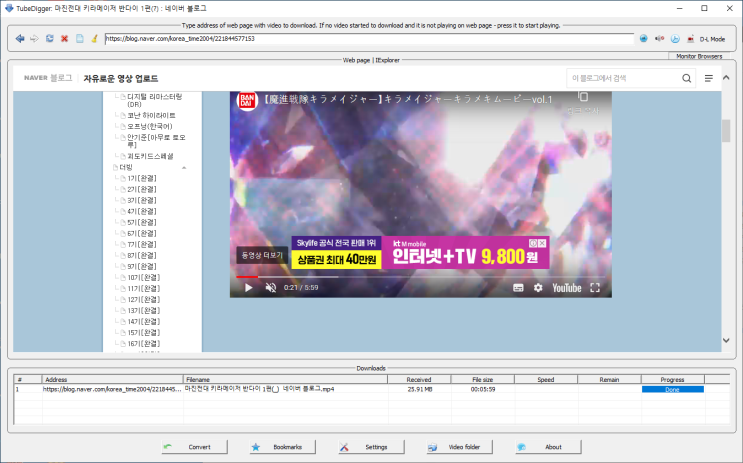Click the YouTube logo in player

coord(566,288)
